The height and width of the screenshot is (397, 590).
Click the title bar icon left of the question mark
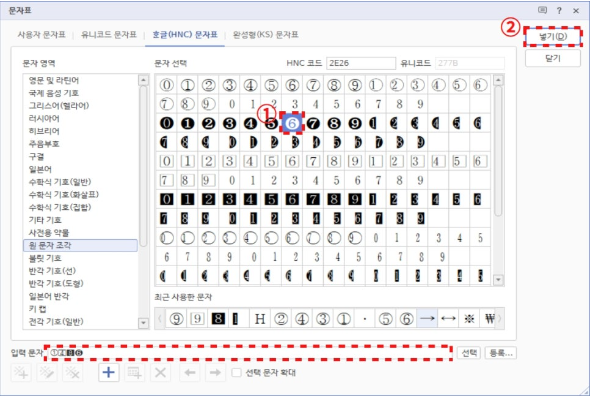tap(542, 10)
